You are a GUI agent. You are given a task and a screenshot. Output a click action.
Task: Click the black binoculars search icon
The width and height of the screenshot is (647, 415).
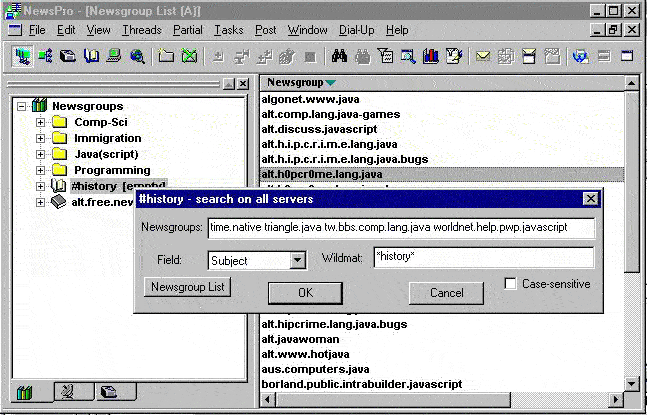pos(339,56)
